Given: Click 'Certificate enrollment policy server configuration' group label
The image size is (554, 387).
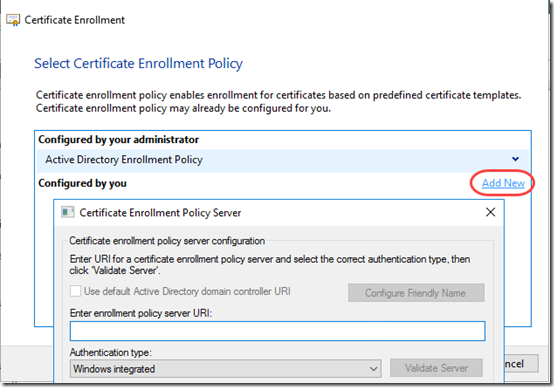Looking at the screenshot, I should coord(167,241).
